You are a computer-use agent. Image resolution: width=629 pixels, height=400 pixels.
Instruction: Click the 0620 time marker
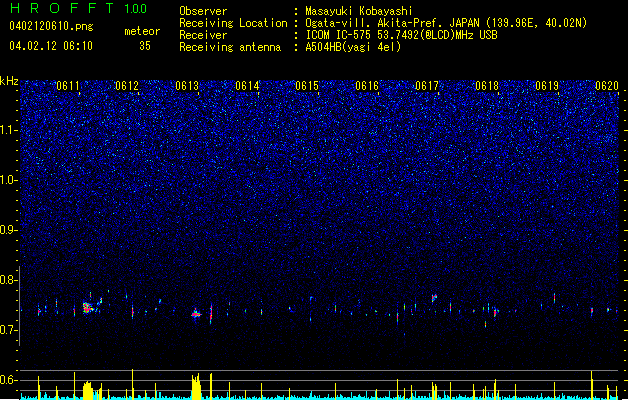[607, 86]
